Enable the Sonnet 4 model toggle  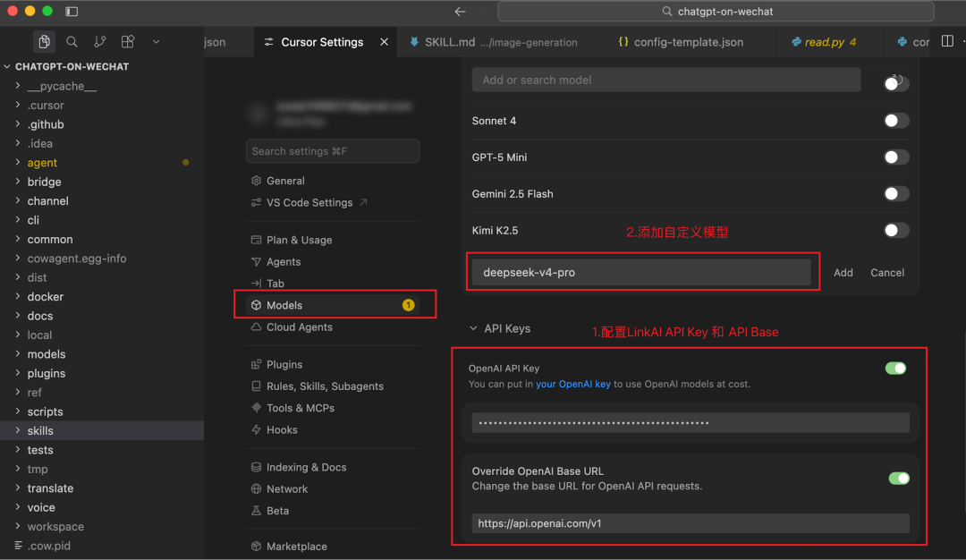pos(896,121)
